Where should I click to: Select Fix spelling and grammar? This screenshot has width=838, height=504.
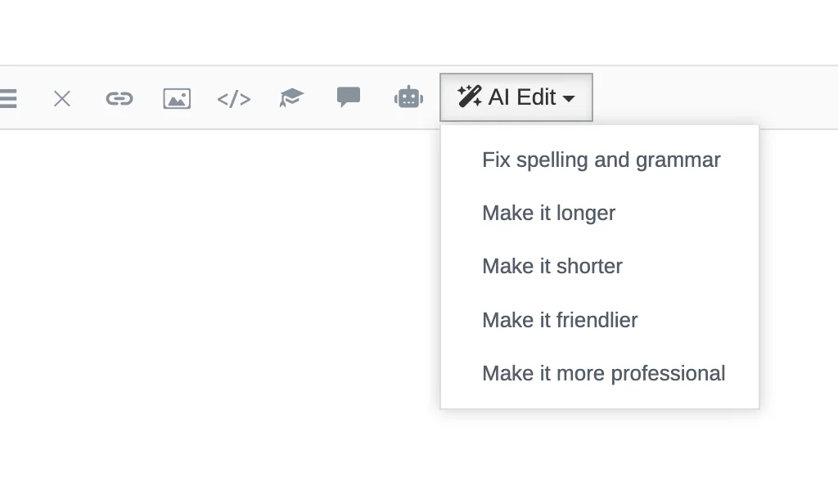(600, 160)
